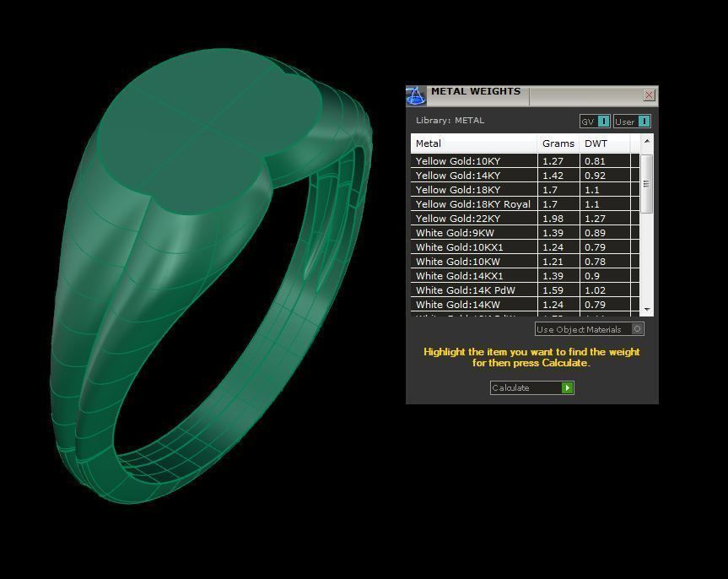The image size is (728, 579).
Task: Select the Yellow Gold:18KY Royal row
Action: click(525, 204)
